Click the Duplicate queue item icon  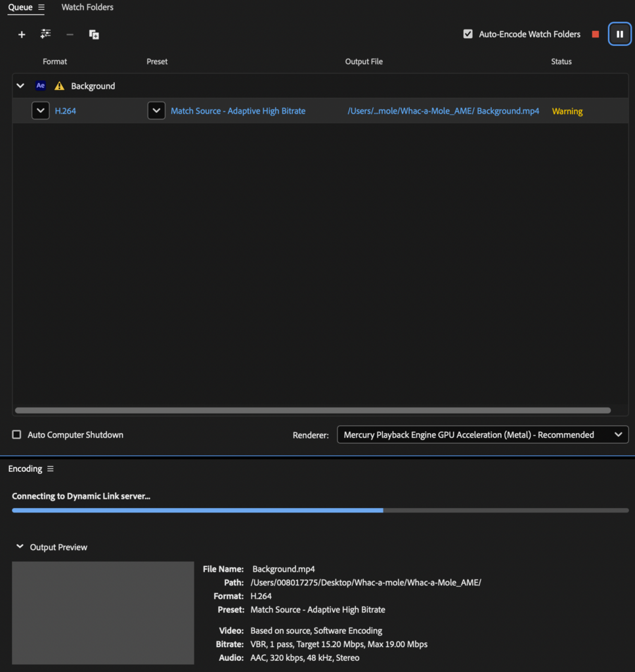[x=94, y=35]
